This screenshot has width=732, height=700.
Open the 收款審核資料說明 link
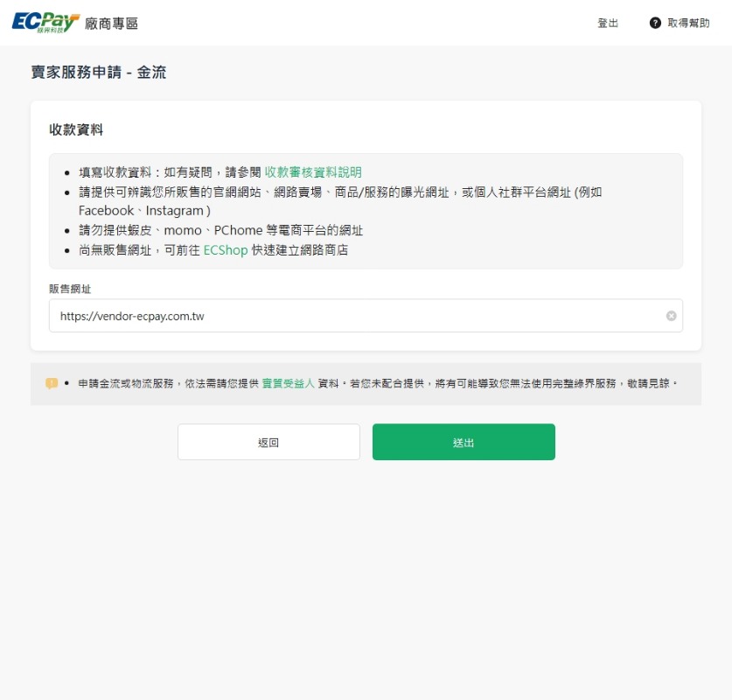pyautogui.click(x=313, y=172)
